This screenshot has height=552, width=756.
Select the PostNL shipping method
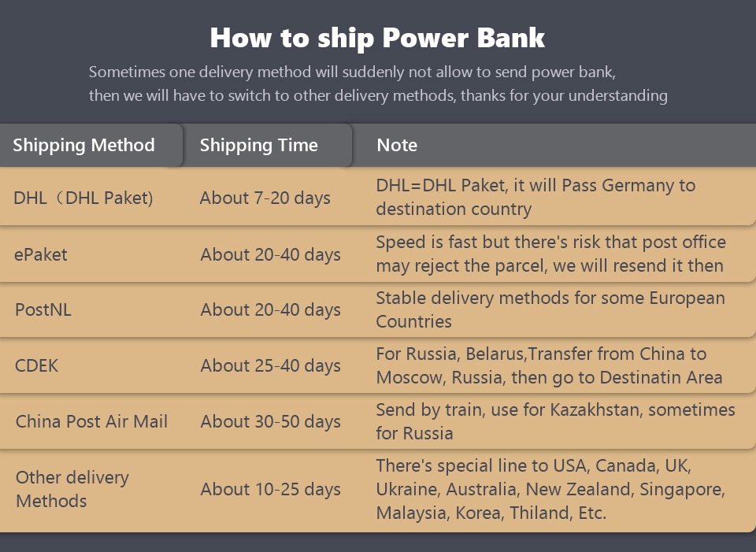pyautogui.click(x=43, y=310)
